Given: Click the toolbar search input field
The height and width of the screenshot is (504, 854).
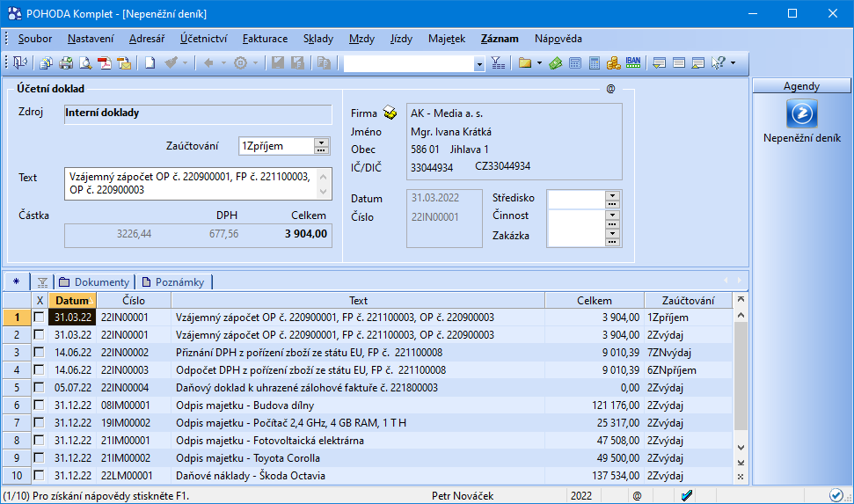Looking at the screenshot, I should 408,64.
